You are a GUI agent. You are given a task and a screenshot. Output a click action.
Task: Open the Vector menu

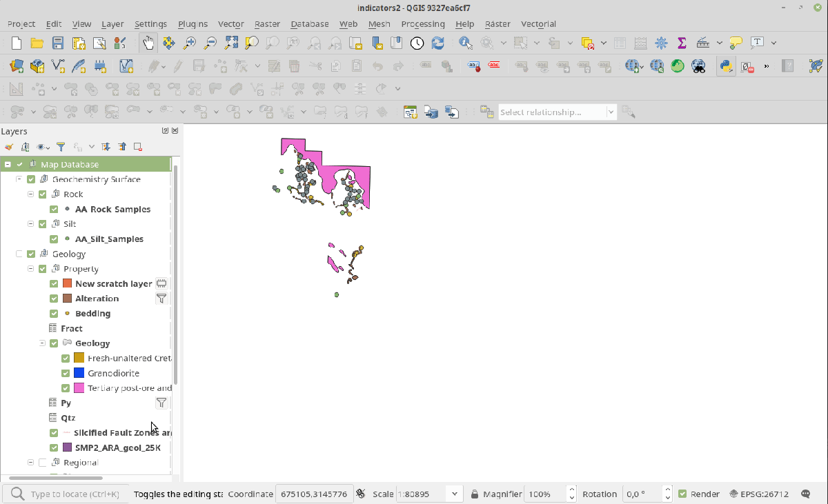coord(231,23)
